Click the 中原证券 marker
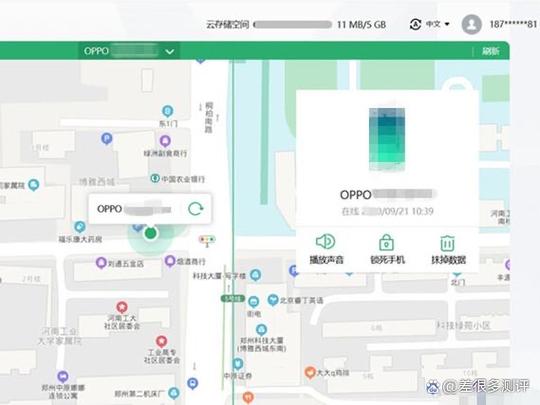This screenshot has height=405, width=540. pyautogui.click(x=238, y=363)
